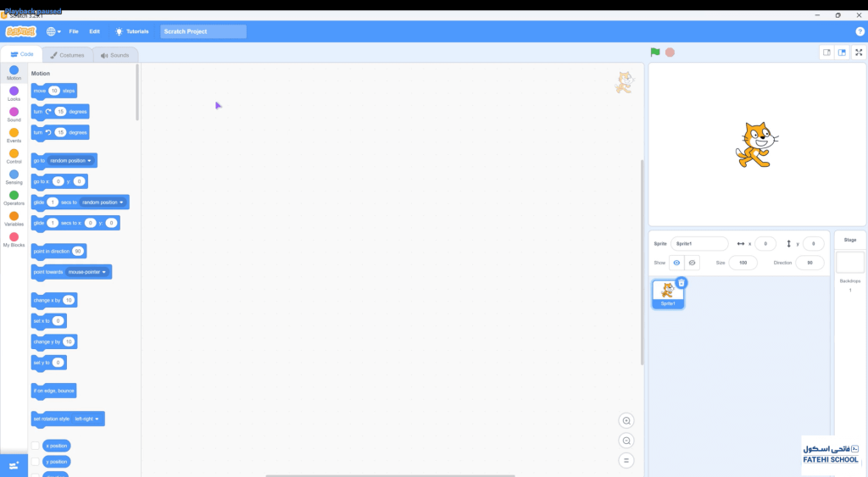Enter full screen stage mode
The image size is (868, 477).
click(x=858, y=53)
